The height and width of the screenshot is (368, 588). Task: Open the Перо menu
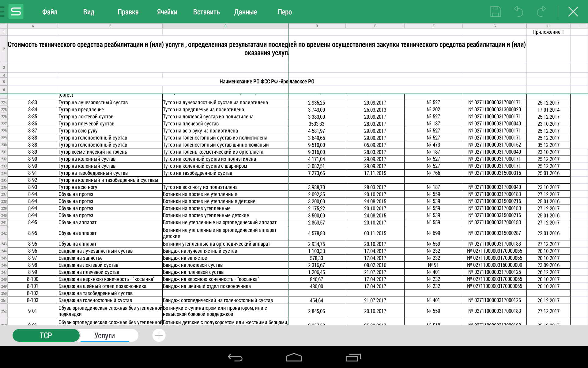pyautogui.click(x=285, y=12)
